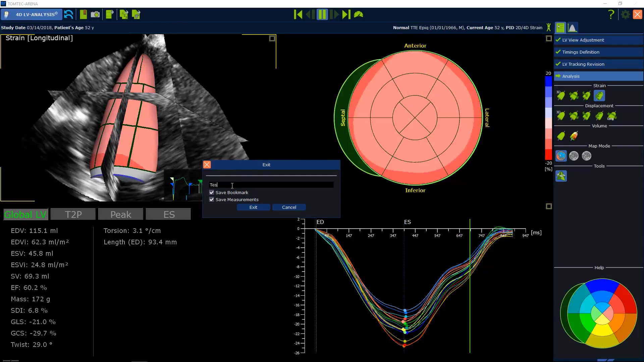Select the segmental volume icon
This screenshot has height=362, width=644.
(574, 136)
